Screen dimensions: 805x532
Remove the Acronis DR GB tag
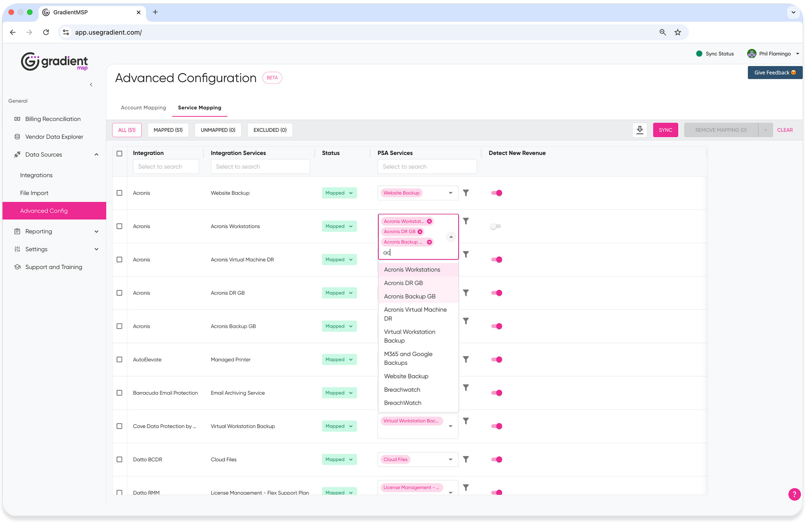420,231
